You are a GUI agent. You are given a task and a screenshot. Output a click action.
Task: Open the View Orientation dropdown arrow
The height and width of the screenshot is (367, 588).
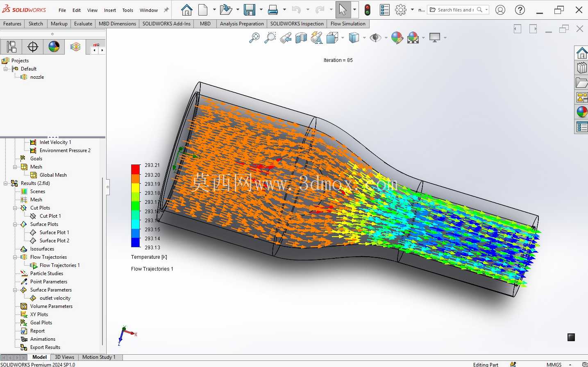343,38
